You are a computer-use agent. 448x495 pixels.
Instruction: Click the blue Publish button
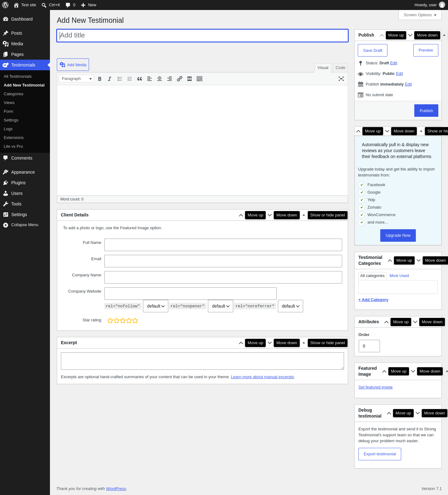426,111
